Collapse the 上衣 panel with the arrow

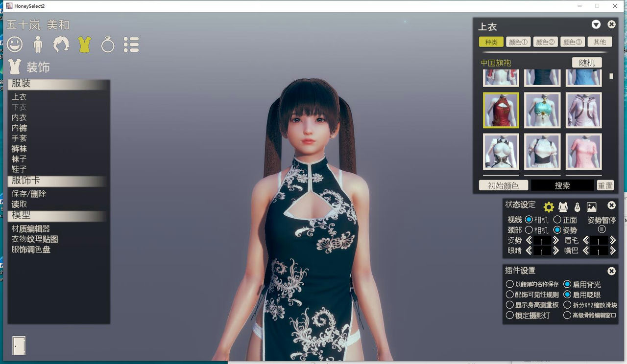coord(596,24)
